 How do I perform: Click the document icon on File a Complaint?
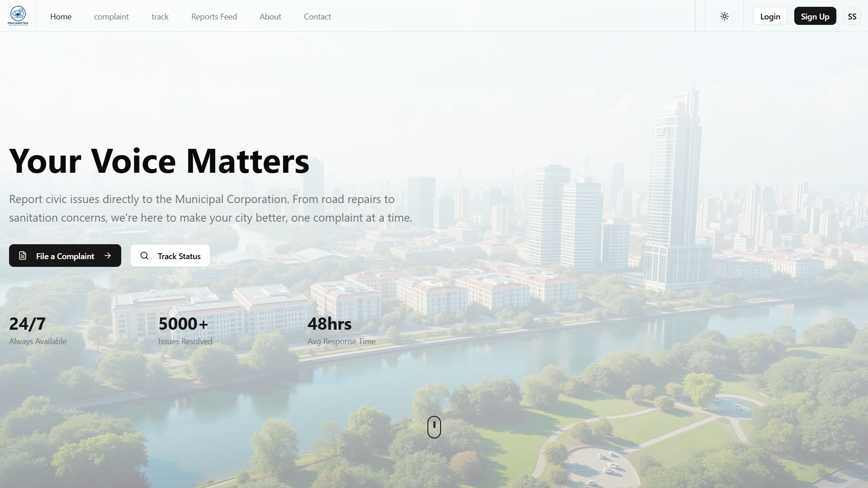click(23, 256)
